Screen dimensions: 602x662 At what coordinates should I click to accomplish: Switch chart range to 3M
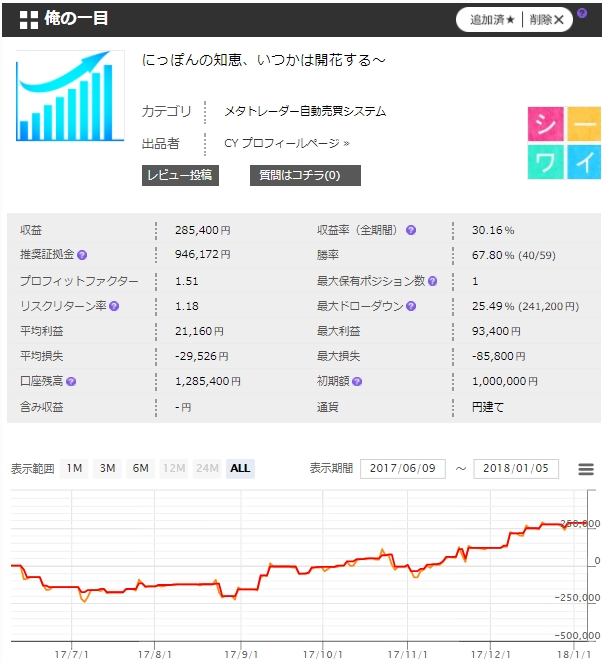pyautogui.click(x=107, y=468)
